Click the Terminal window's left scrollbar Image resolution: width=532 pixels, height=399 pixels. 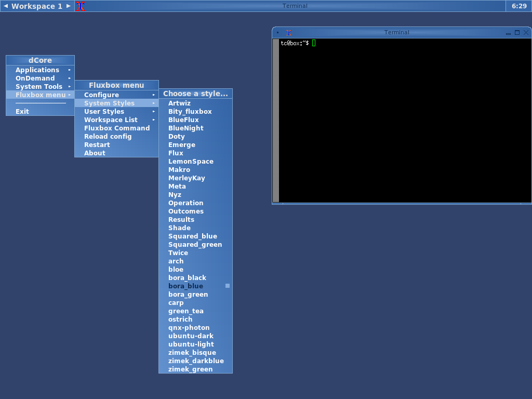[x=276, y=119]
